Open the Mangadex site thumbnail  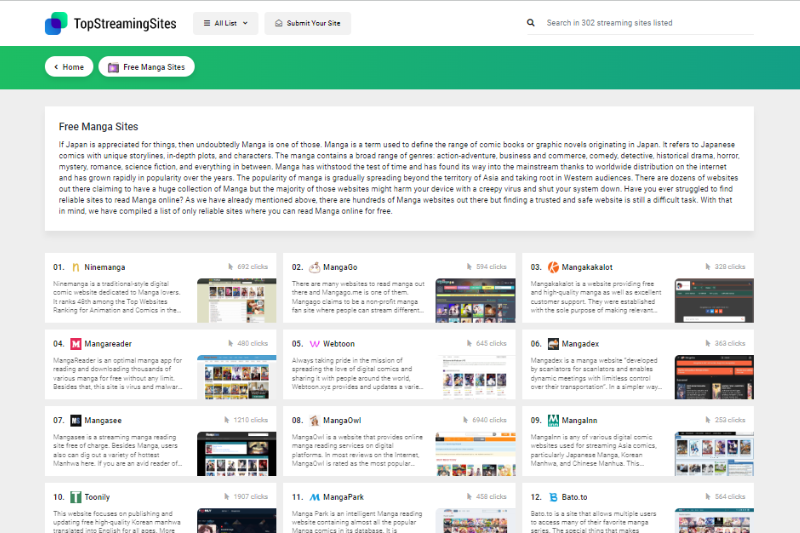pos(714,377)
